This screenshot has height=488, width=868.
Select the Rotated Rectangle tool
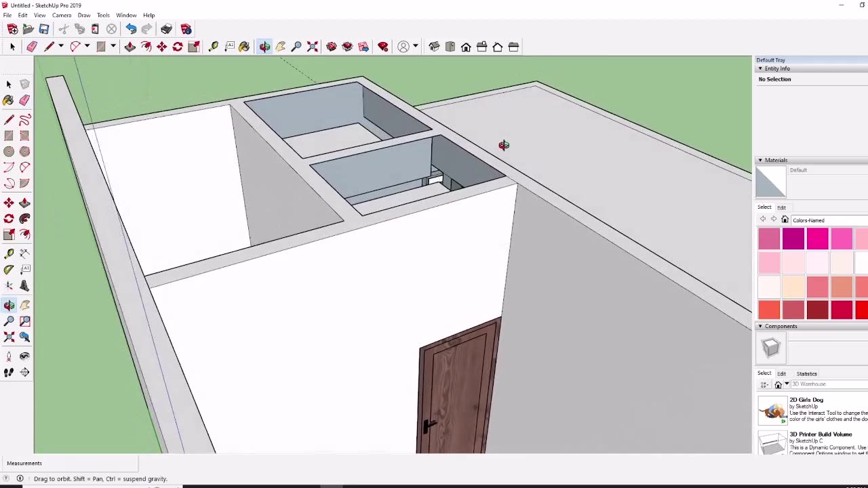coord(24,136)
